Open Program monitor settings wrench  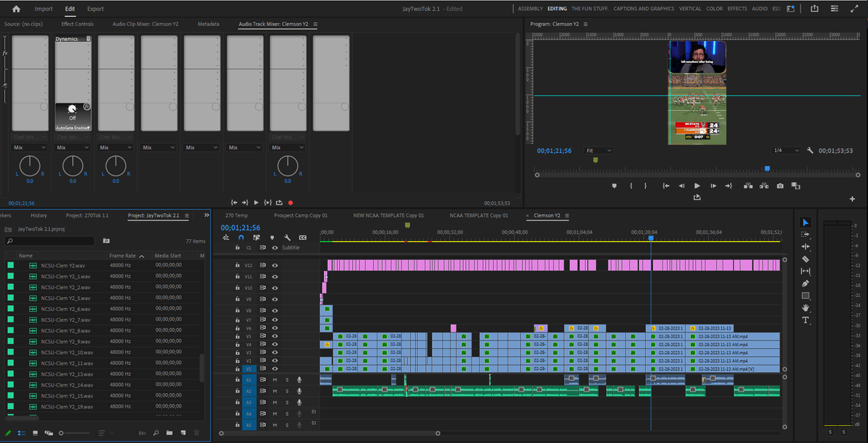811,150
